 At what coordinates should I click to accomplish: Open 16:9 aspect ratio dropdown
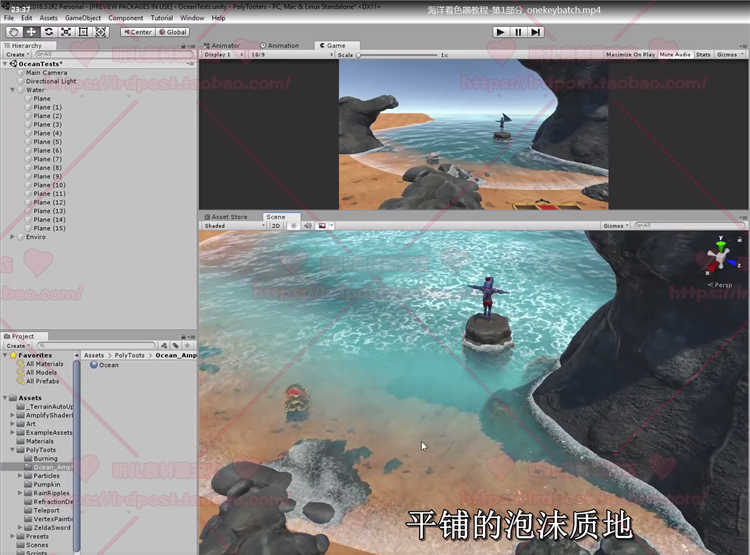pyautogui.click(x=291, y=55)
